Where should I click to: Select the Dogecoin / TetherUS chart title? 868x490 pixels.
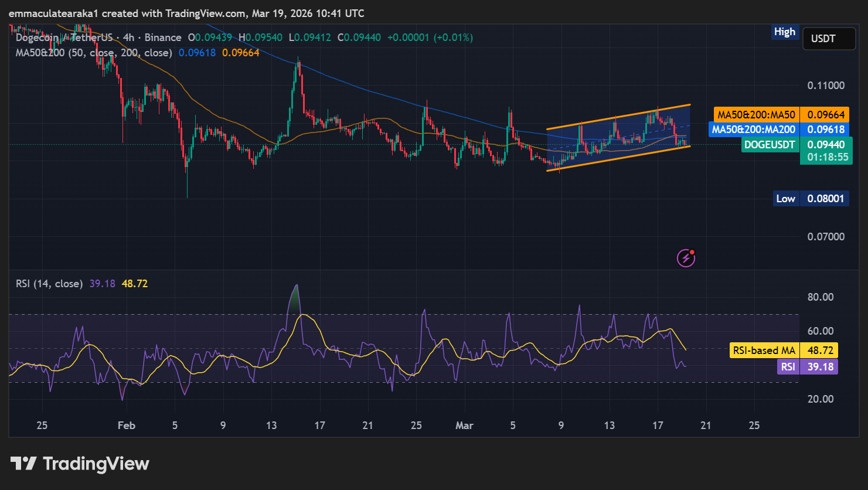64,38
